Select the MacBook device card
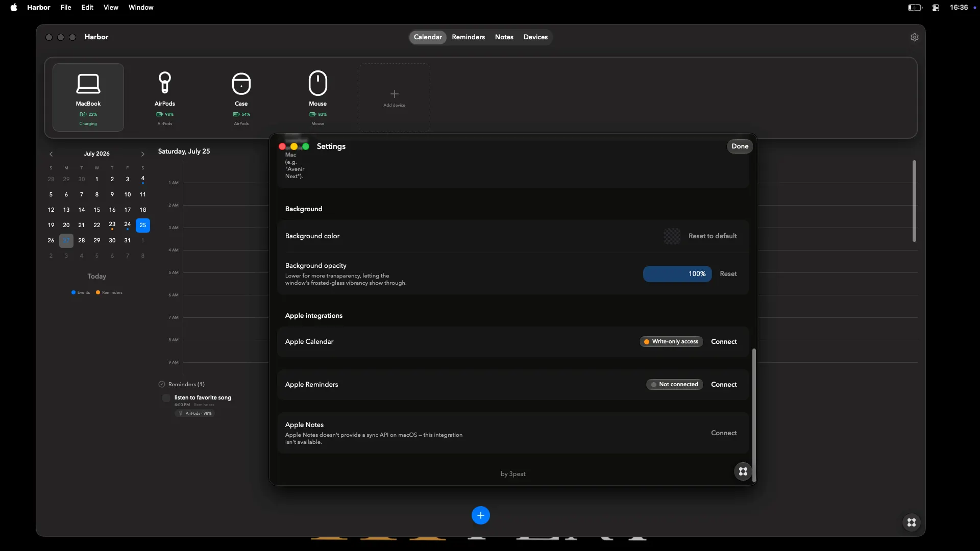Screen dimensions: 980x551 point(88,97)
